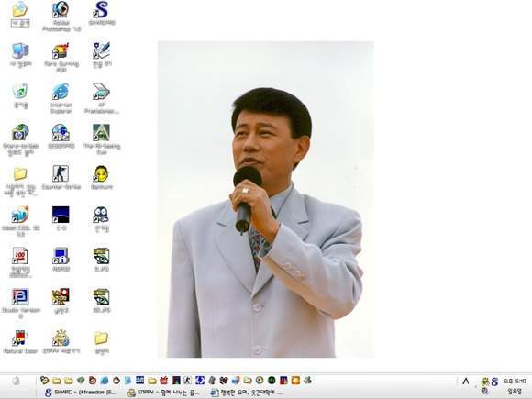
Task: Open the Hangul word processor pen icon
Action: (101, 50)
